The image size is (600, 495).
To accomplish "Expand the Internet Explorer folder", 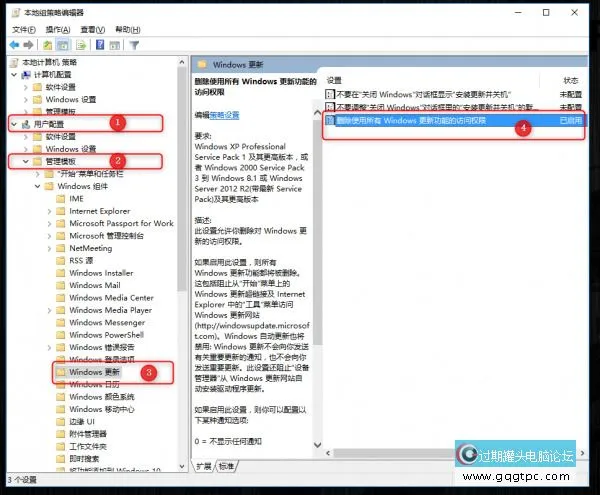I will click(x=49, y=211).
